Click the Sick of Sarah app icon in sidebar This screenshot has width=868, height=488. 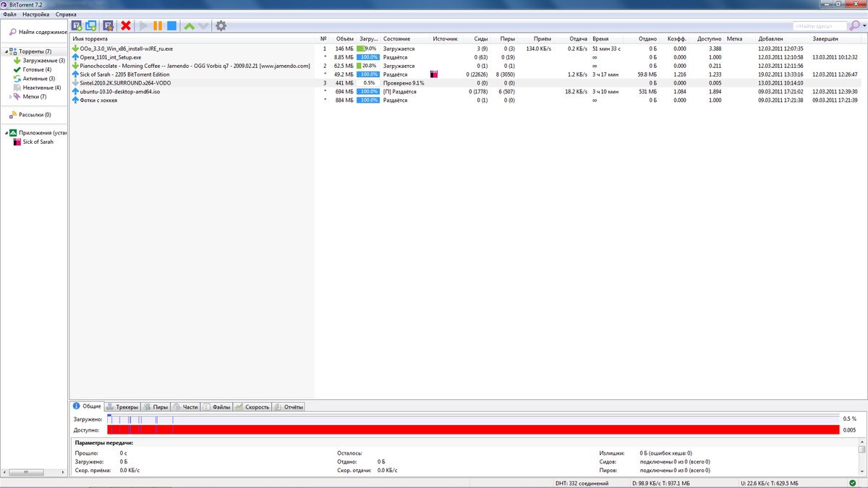(18, 142)
